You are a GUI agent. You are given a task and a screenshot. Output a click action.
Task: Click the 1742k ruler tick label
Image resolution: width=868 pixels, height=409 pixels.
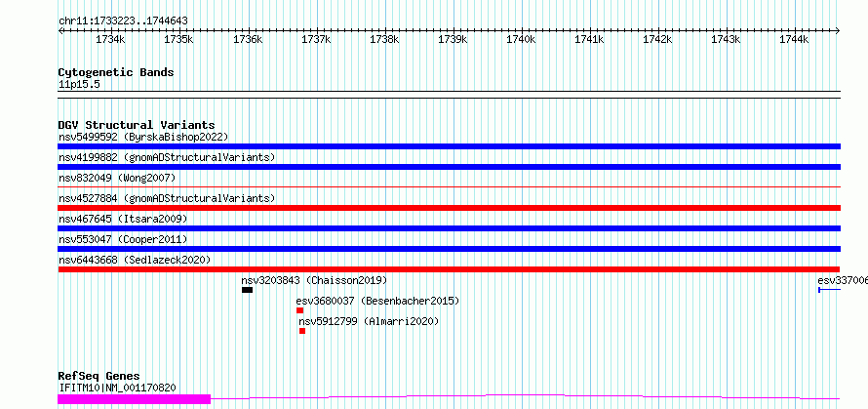click(x=657, y=39)
